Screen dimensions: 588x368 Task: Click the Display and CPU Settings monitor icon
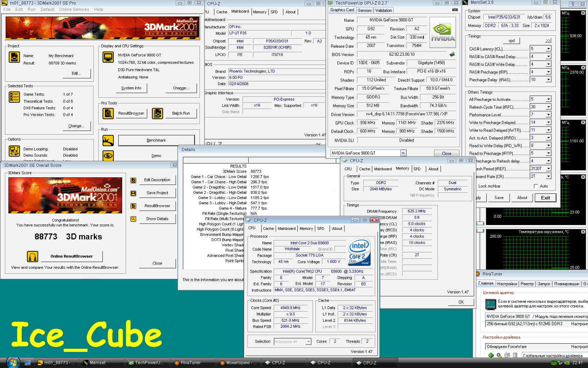pyautogui.click(x=108, y=57)
